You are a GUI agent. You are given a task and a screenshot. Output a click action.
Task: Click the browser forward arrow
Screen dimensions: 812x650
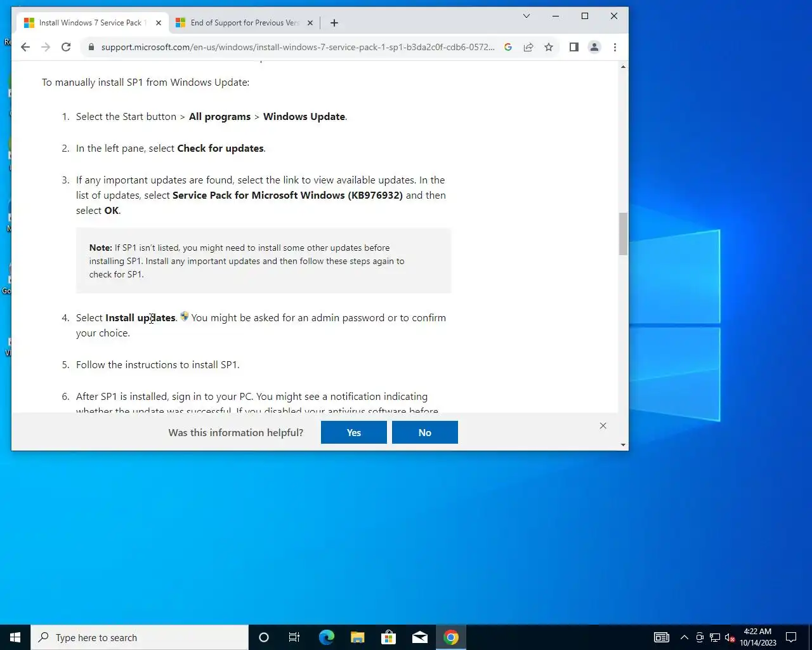pyautogui.click(x=46, y=47)
